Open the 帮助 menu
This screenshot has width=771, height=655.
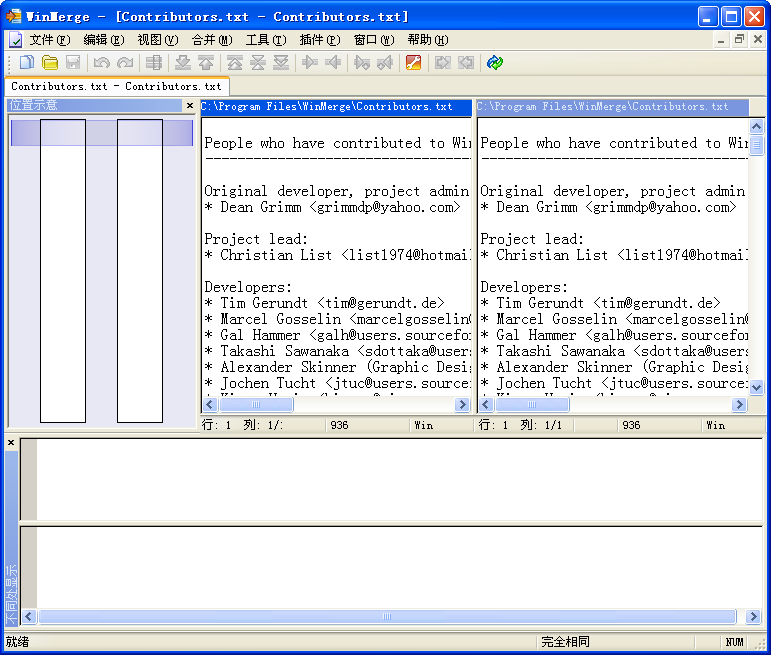pos(427,40)
